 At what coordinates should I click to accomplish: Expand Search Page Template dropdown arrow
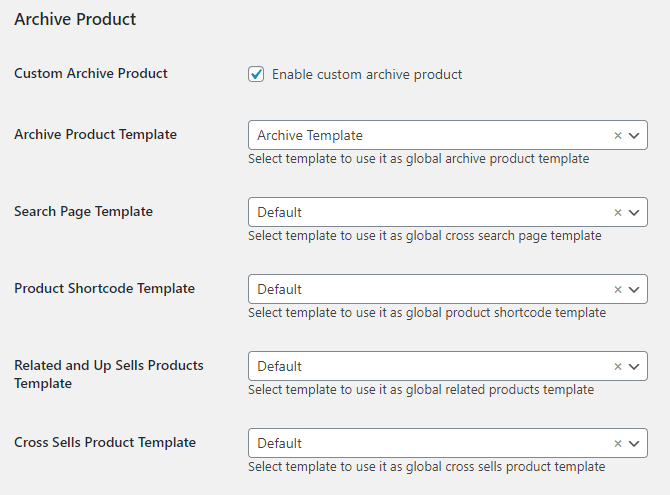634,212
